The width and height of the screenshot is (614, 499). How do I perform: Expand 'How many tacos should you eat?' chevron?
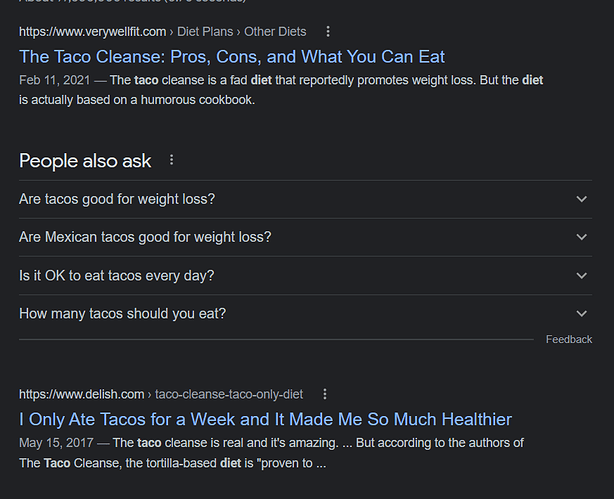pos(581,313)
